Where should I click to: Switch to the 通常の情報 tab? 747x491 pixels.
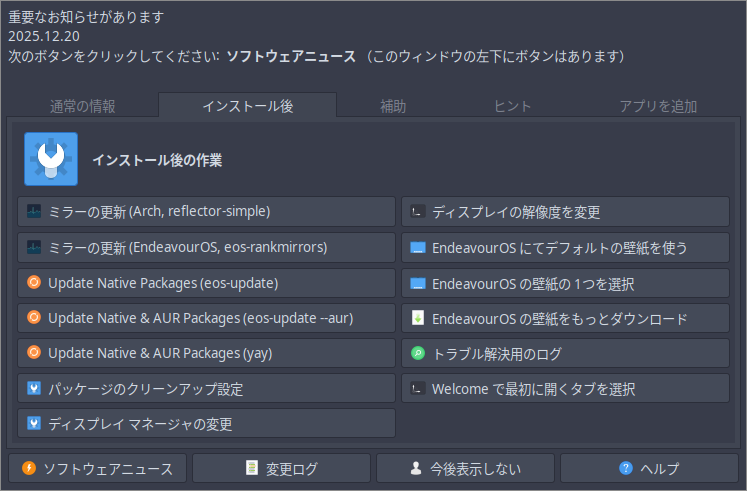pos(83,106)
